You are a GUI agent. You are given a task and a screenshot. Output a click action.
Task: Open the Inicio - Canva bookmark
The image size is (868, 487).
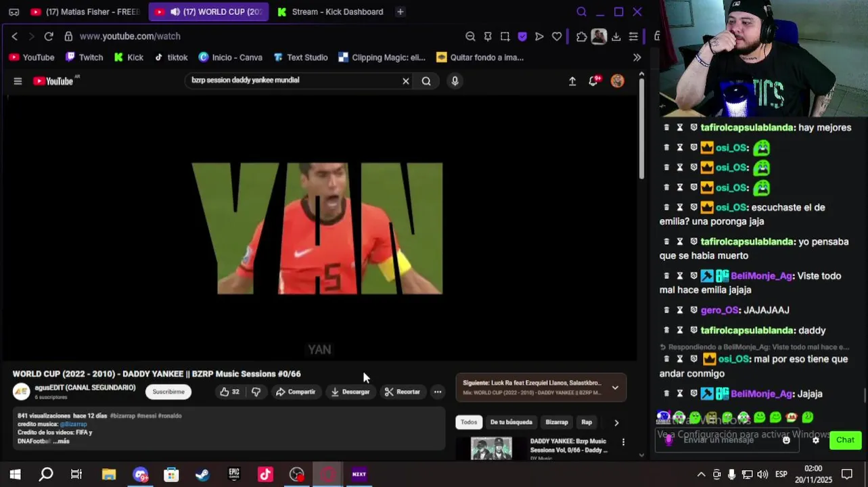pyautogui.click(x=230, y=57)
